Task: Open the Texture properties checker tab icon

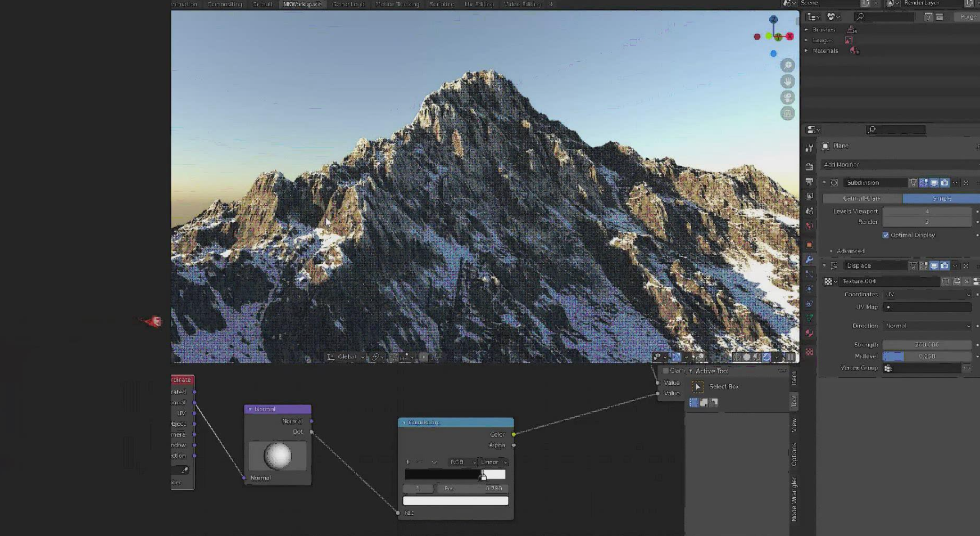Action: [x=809, y=352]
